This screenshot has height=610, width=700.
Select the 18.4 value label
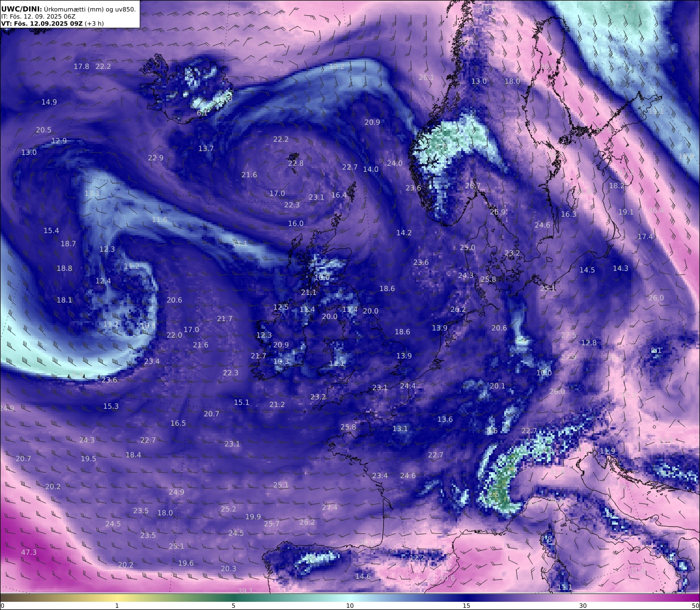[133, 455]
